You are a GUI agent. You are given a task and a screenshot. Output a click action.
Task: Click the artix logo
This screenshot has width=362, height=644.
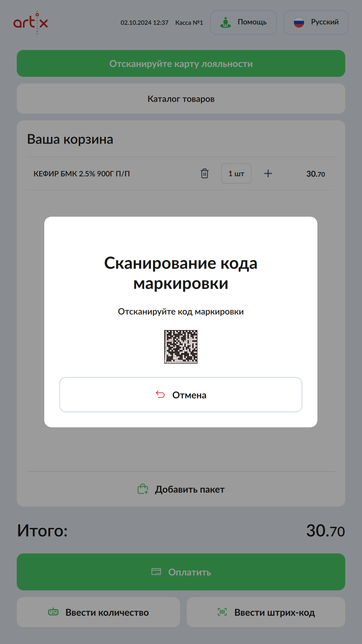click(31, 22)
